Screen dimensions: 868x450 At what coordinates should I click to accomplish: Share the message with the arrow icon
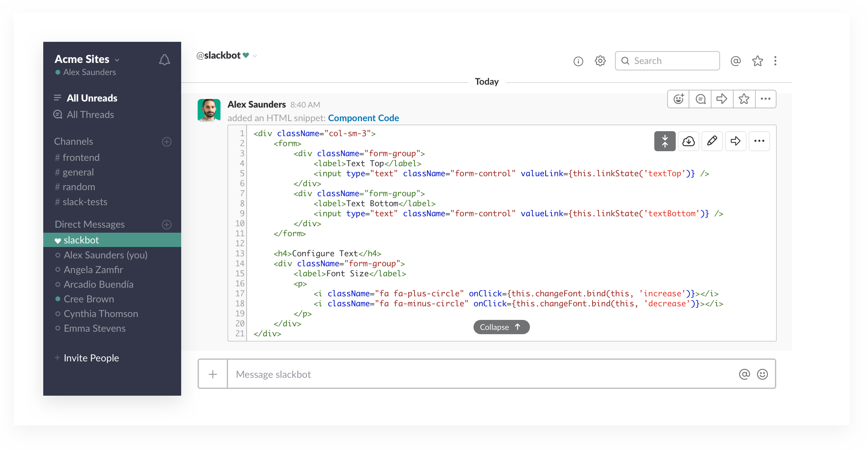722,99
